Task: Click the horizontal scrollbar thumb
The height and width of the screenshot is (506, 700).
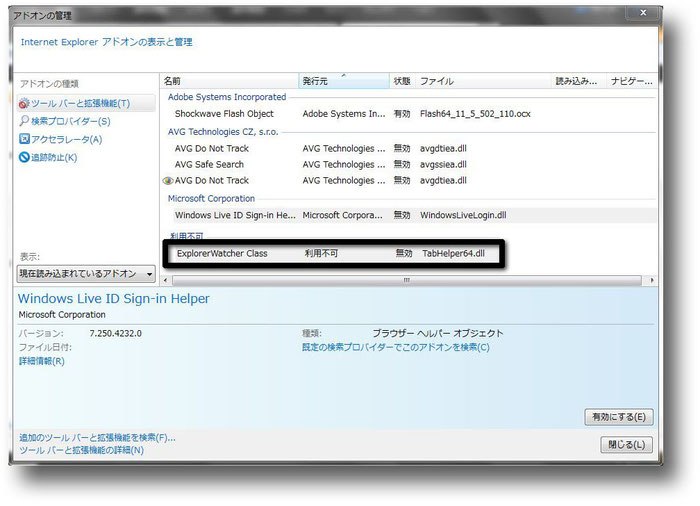Action: (x=407, y=280)
